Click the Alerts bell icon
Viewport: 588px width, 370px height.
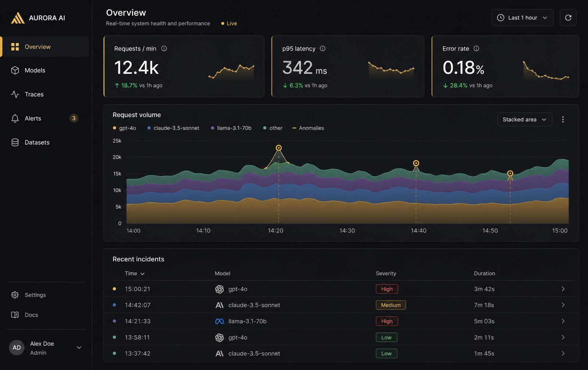15,118
